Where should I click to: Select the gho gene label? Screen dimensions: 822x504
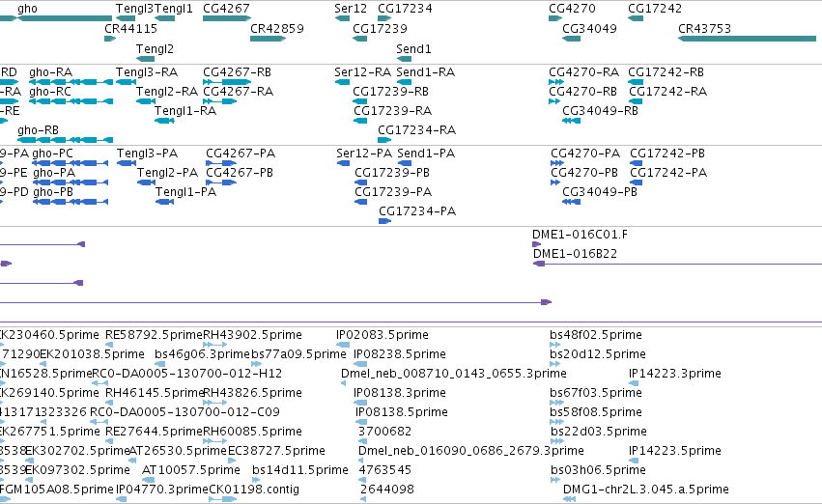27,9
